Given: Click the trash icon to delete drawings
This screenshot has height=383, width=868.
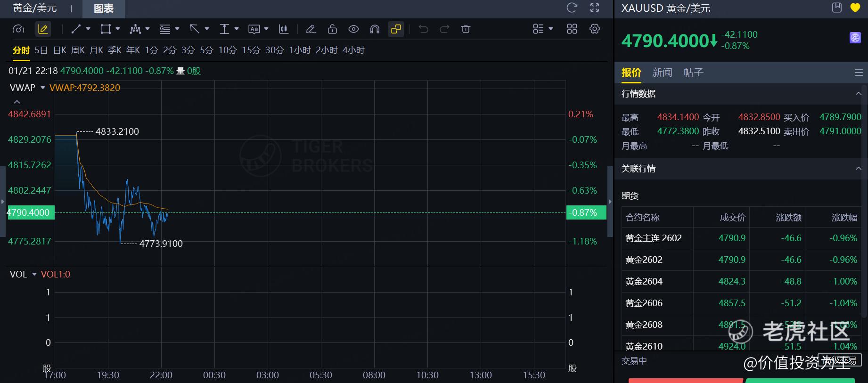Looking at the screenshot, I should click(466, 29).
